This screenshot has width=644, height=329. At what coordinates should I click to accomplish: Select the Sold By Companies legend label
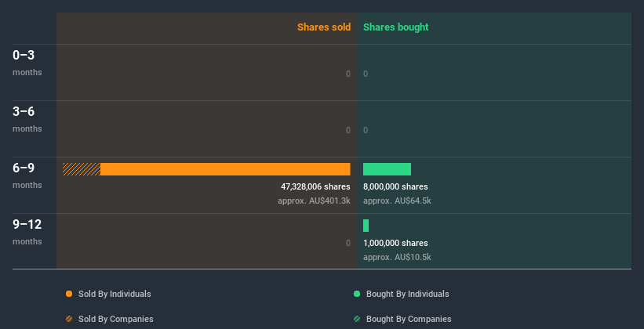(x=116, y=319)
